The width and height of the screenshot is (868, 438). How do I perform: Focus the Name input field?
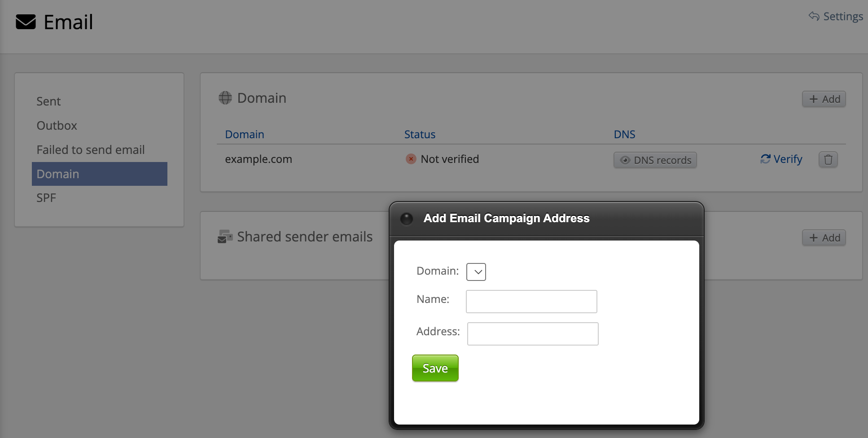[531, 302]
